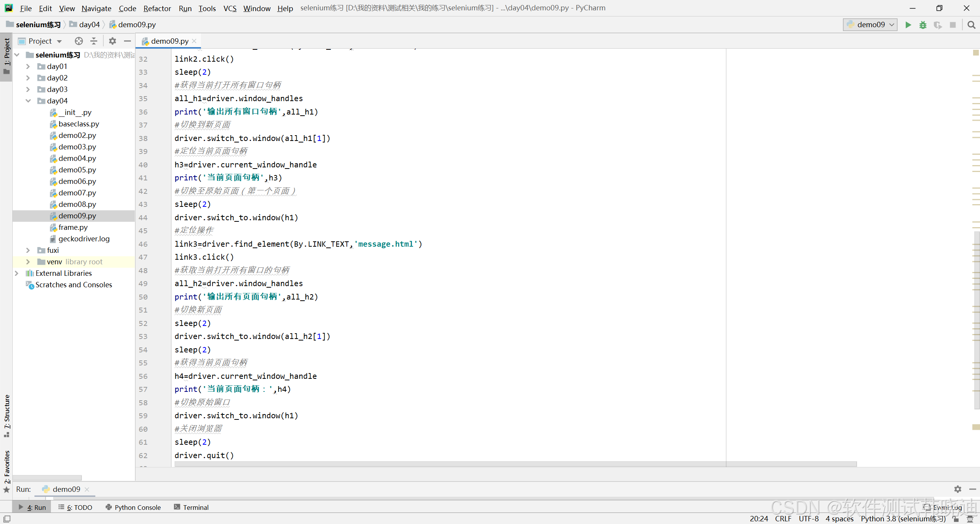Open the Tools menu
The width and height of the screenshot is (980, 524).
pyautogui.click(x=207, y=8)
